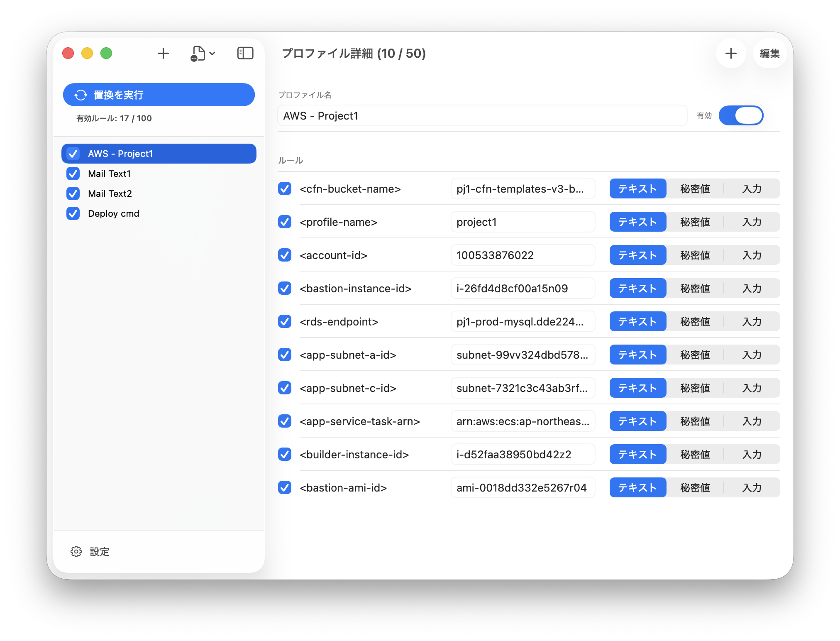Viewport: 840px width, 641px height.
Task: Set <app-service-task-arn> type to 秘密値
Action: pyautogui.click(x=695, y=421)
